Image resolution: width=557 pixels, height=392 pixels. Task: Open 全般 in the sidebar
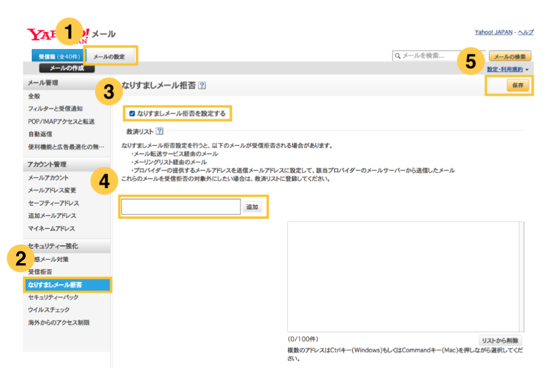tap(34, 96)
